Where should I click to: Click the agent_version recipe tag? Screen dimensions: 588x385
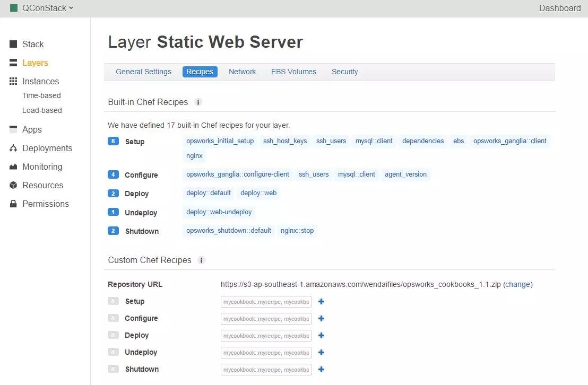point(406,174)
